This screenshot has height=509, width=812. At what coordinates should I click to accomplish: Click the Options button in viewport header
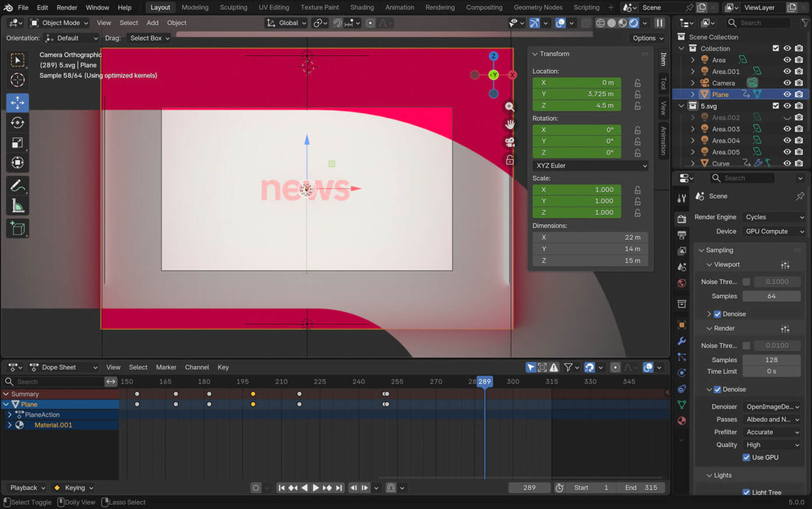tap(648, 38)
